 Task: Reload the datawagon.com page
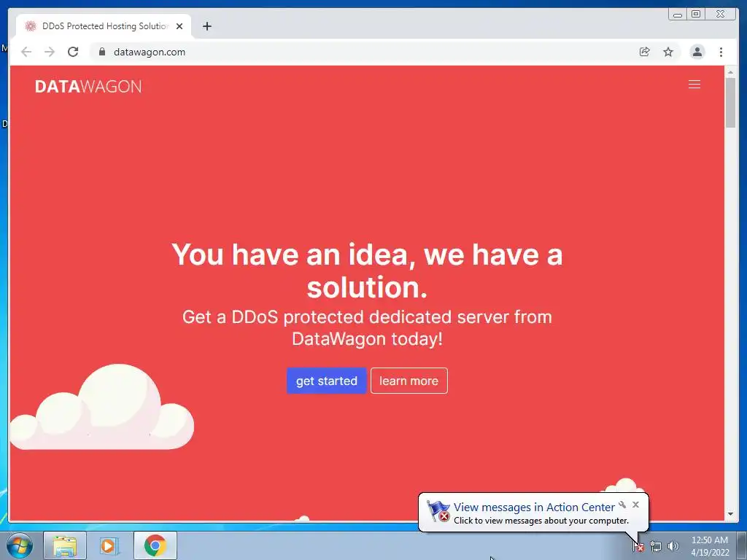click(x=73, y=52)
